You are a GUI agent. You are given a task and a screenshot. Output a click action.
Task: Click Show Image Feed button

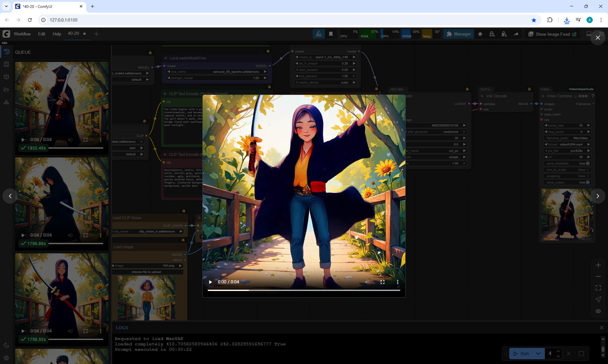(x=552, y=34)
